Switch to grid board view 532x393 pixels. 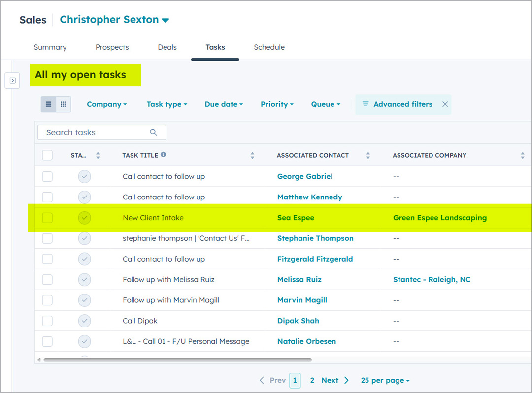[64, 104]
